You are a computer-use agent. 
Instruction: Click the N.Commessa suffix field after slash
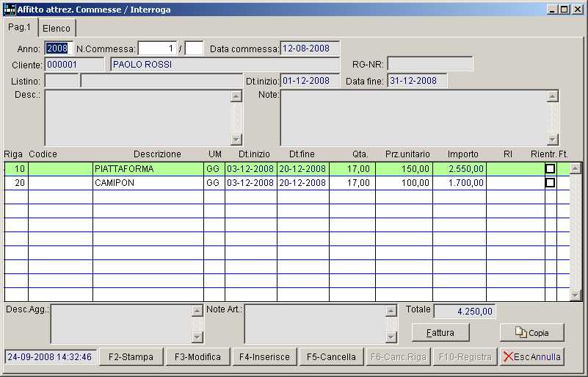pyautogui.click(x=194, y=49)
